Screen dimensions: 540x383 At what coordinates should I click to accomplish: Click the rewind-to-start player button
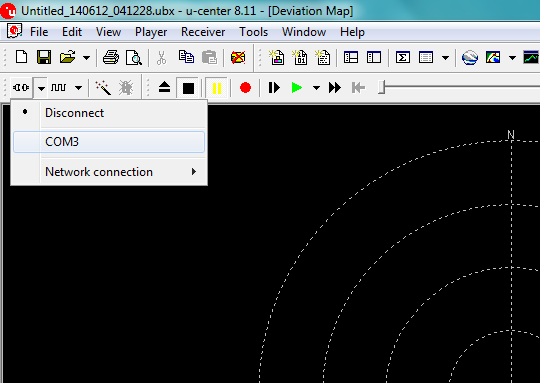(x=358, y=87)
